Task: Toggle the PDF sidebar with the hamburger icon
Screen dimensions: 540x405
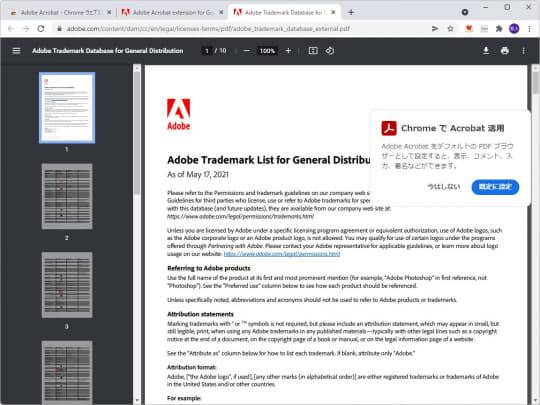Action: (16, 51)
